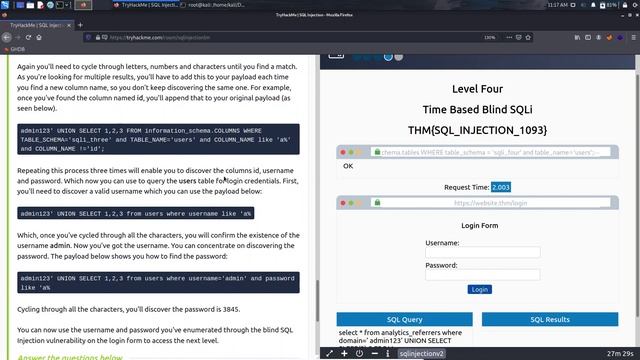The height and width of the screenshot is (360, 640).
Task: Save page to Pocket
Action: click(518, 38)
